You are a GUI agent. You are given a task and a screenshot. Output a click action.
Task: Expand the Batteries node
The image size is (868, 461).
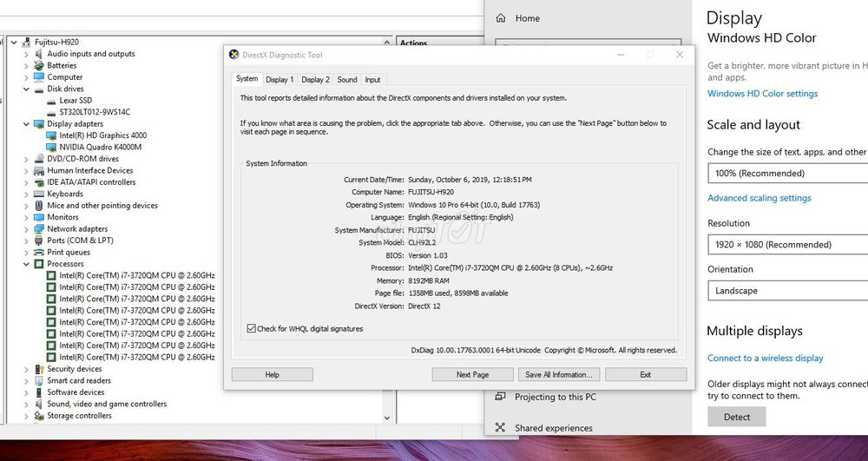(26, 66)
